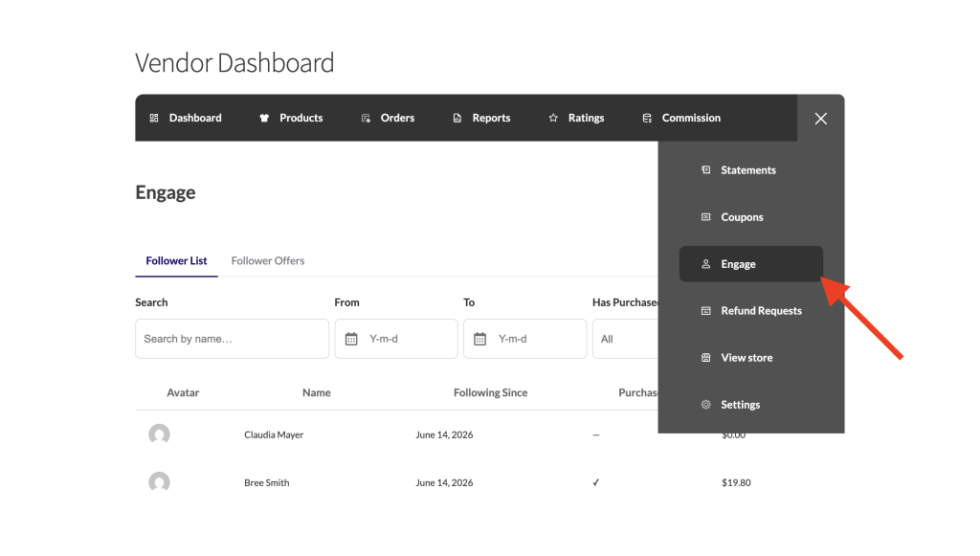Image resolution: width=980 pixels, height=556 pixels.
Task: Open the Ratings page
Action: pyautogui.click(x=577, y=118)
